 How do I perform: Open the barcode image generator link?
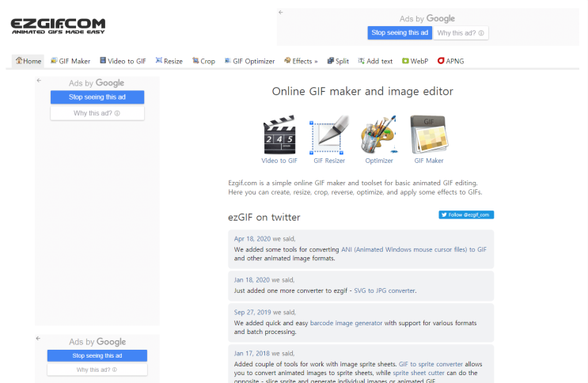(x=346, y=323)
